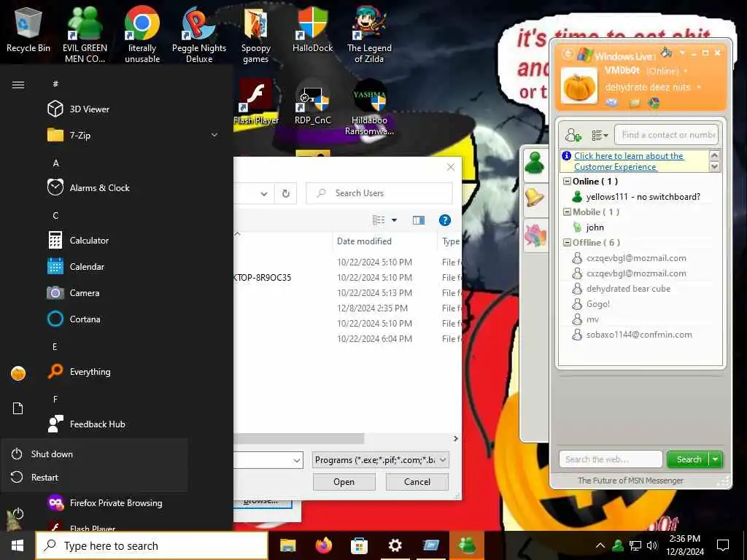Open the green buddy Messenger tab

535,163
